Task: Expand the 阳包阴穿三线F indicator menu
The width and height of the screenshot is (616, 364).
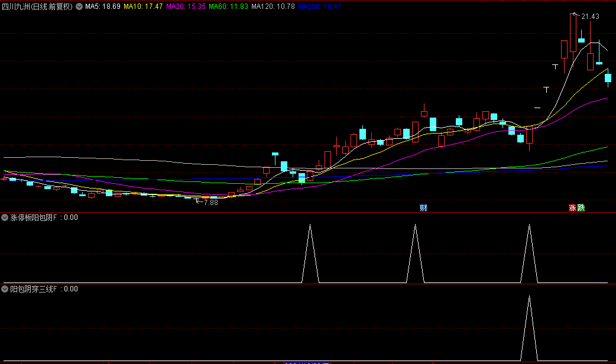Action: (x=5, y=290)
